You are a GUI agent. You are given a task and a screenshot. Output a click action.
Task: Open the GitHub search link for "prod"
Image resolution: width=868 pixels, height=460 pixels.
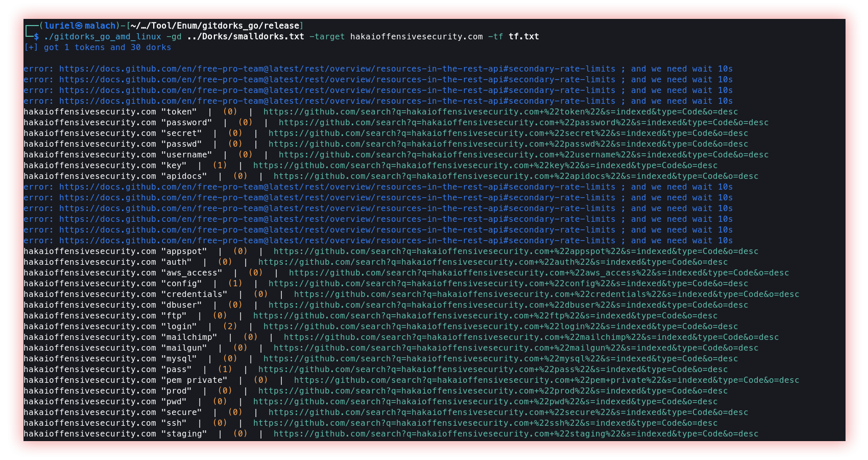click(x=493, y=391)
